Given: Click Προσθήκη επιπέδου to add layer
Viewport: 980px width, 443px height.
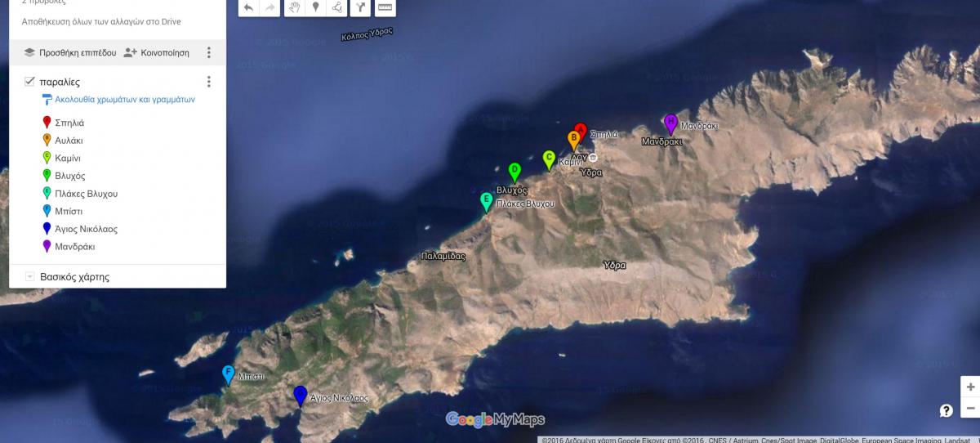Looking at the screenshot, I should pos(70,52).
